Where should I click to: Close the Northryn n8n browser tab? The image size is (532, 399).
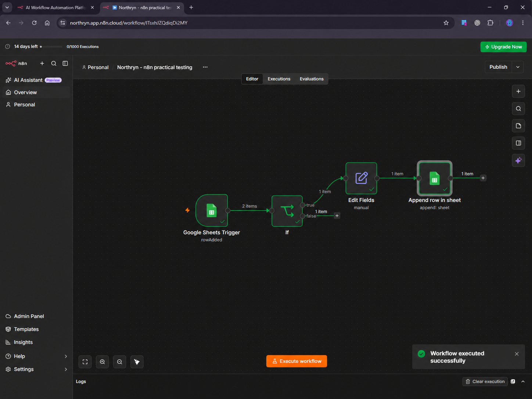coord(178,7)
